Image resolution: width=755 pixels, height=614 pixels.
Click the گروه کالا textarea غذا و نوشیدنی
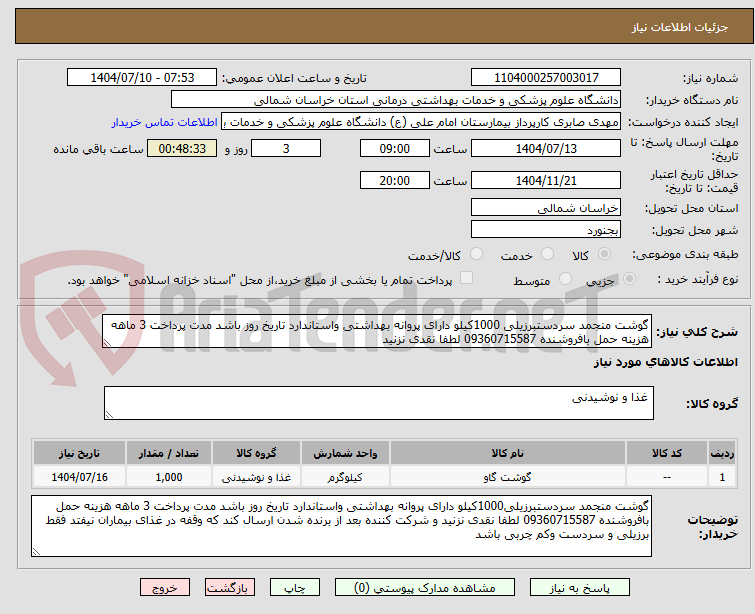[379, 403]
